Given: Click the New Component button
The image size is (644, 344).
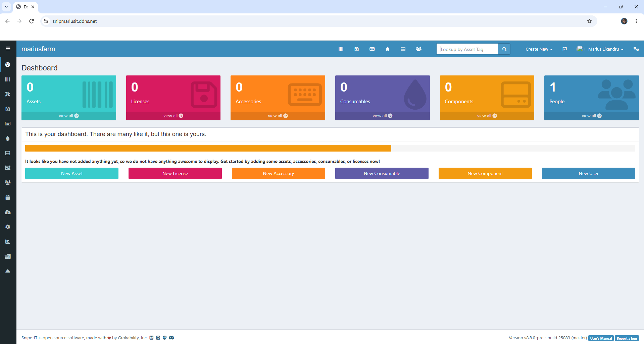Looking at the screenshot, I should pos(485,173).
